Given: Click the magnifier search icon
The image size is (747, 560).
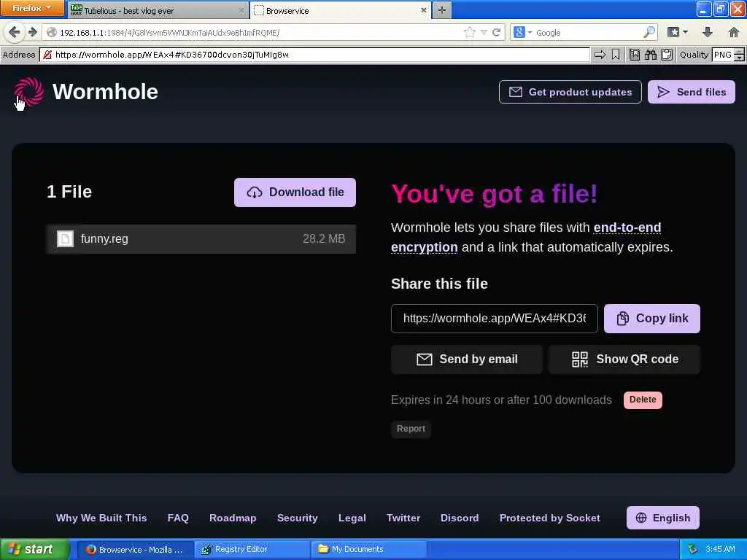Looking at the screenshot, I should tap(649, 32).
